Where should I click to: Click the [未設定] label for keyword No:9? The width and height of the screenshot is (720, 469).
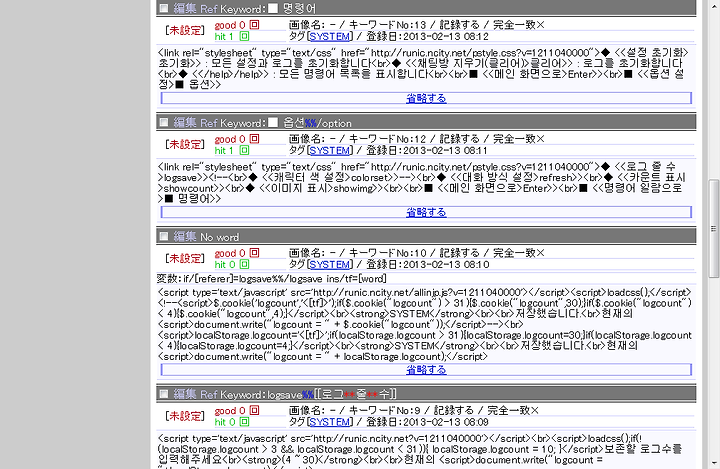coord(185,416)
